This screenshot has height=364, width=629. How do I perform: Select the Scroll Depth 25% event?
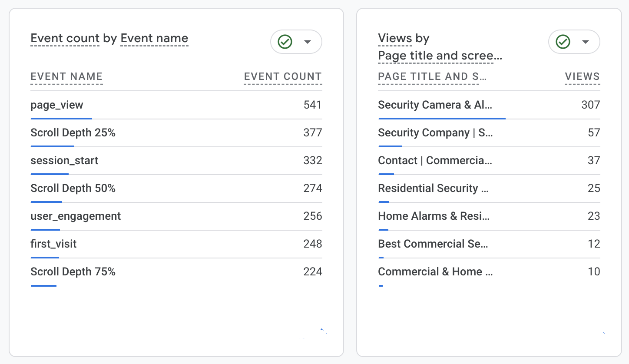(x=73, y=133)
